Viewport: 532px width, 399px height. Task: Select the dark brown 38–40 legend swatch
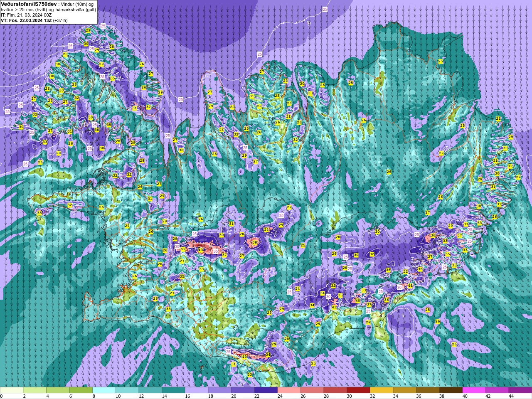[x=451, y=390]
